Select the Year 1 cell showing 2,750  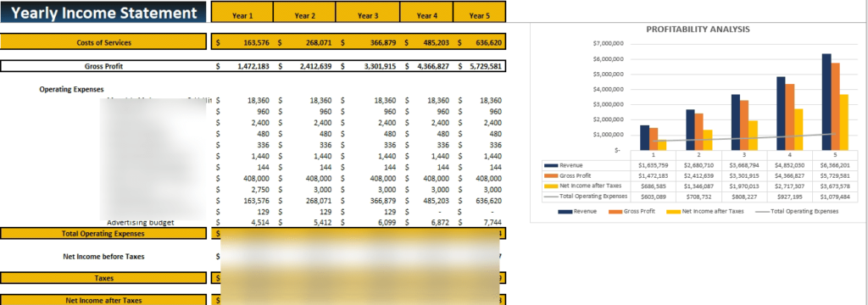(259, 190)
